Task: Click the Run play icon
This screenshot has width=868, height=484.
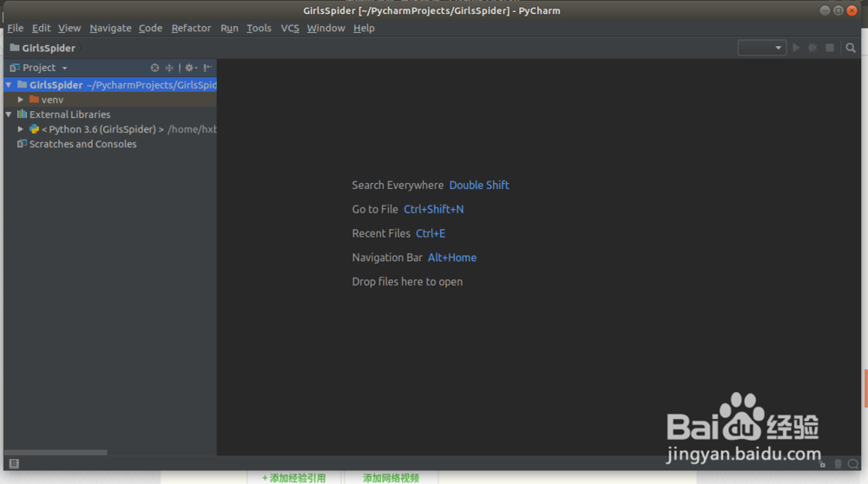Action: (x=796, y=48)
